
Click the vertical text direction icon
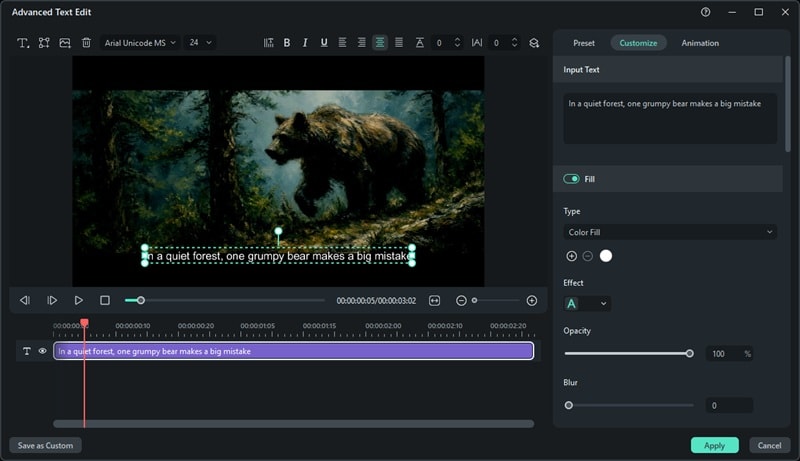pyautogui.click(x=268, y=43)
